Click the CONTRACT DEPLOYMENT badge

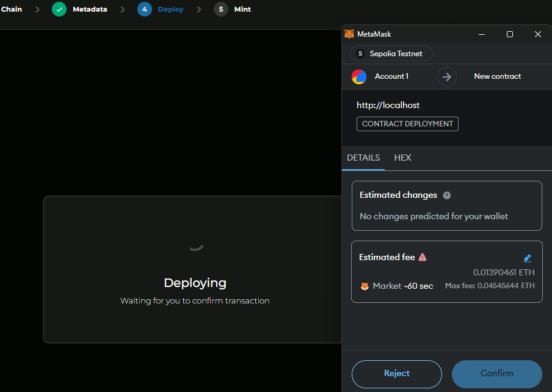coord(407,124)
